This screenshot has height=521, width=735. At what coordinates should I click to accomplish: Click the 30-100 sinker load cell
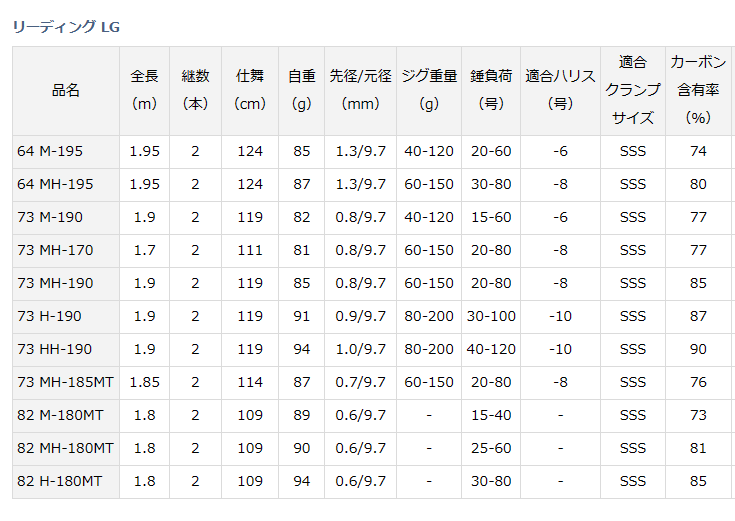pos(491,317)
